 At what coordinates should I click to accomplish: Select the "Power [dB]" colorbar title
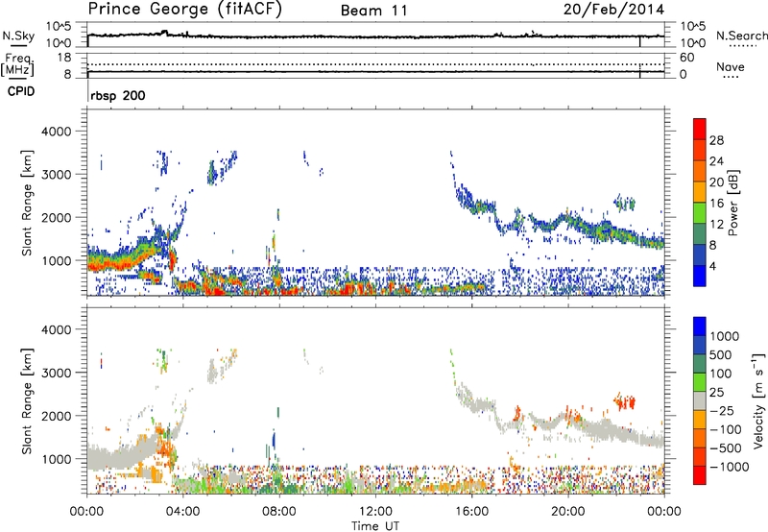732,203
